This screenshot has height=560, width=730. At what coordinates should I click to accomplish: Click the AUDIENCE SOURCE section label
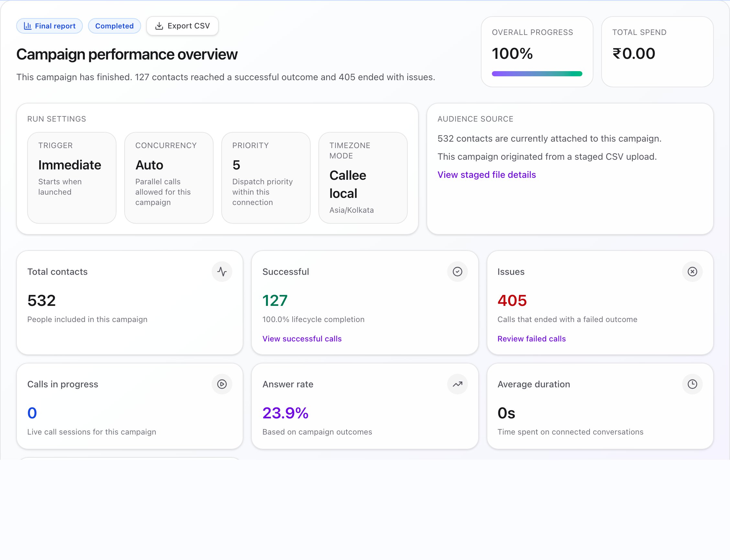coord(475,119)
